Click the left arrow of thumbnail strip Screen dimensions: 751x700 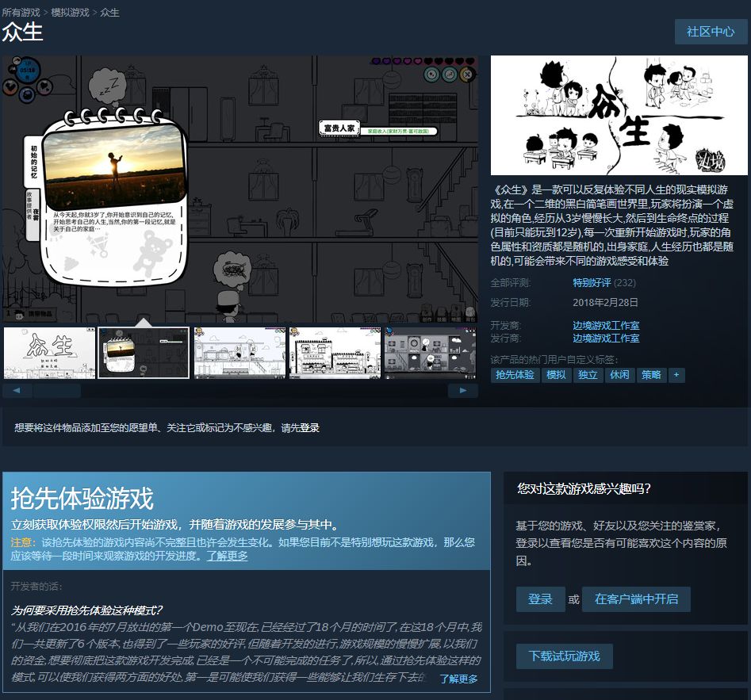(17, 391)
